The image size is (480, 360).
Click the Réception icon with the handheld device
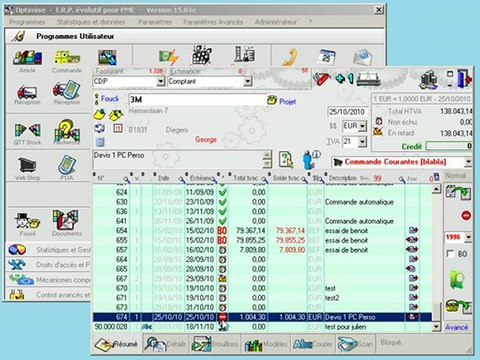click(67, 90)
